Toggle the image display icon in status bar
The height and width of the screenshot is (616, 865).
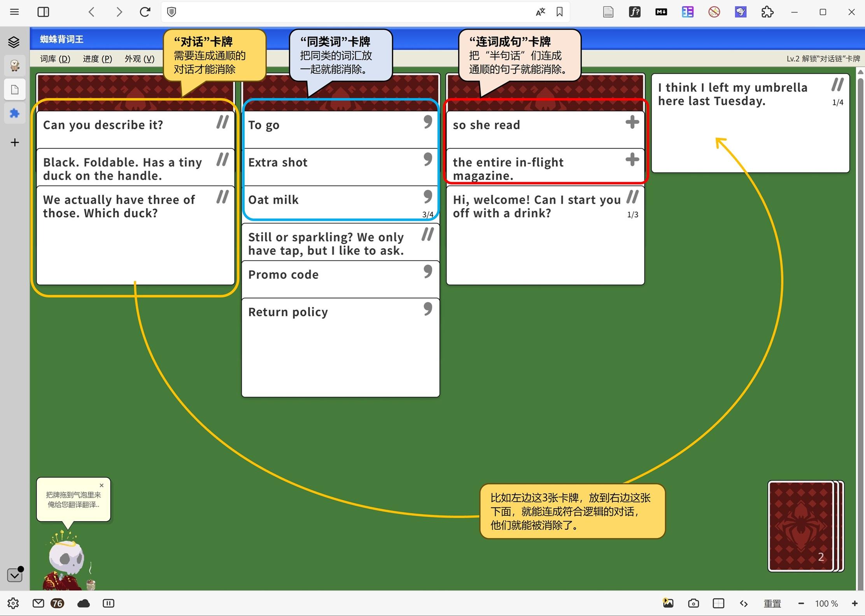(668, 603)
